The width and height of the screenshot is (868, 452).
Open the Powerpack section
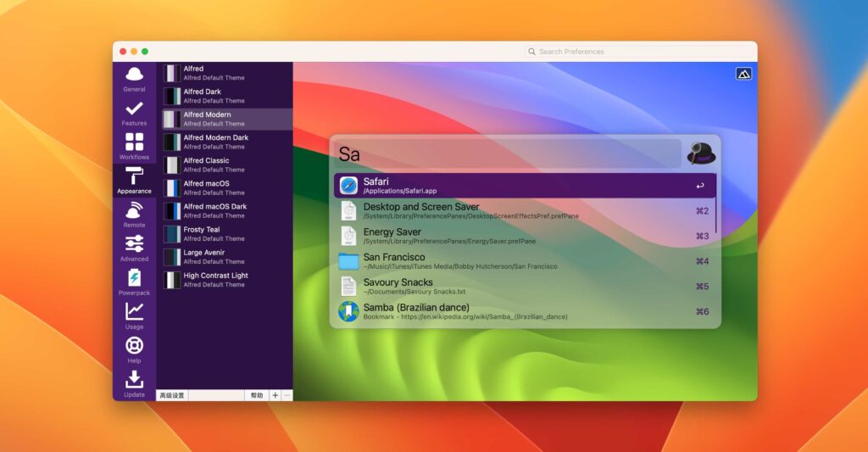(134, 282)
